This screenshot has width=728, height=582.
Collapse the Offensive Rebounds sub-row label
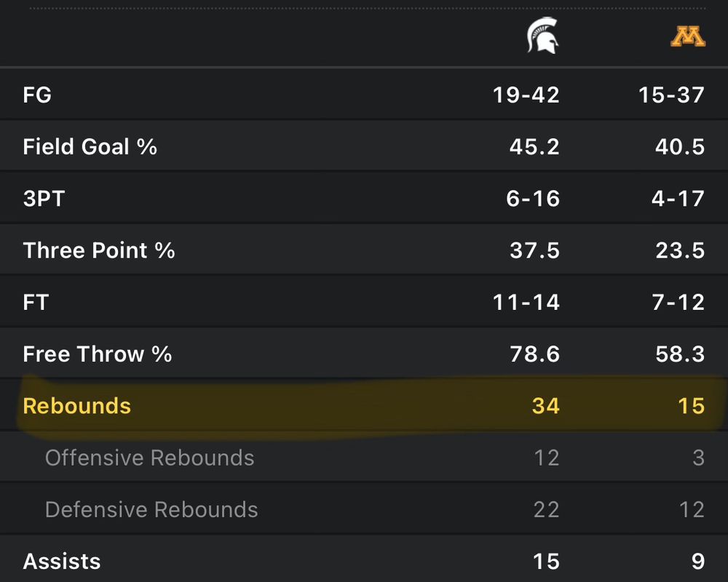[x=150, y=458]
